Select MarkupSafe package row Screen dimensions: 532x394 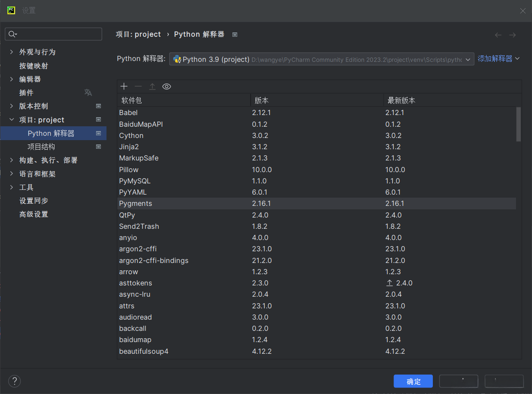[x=316, y=158]
